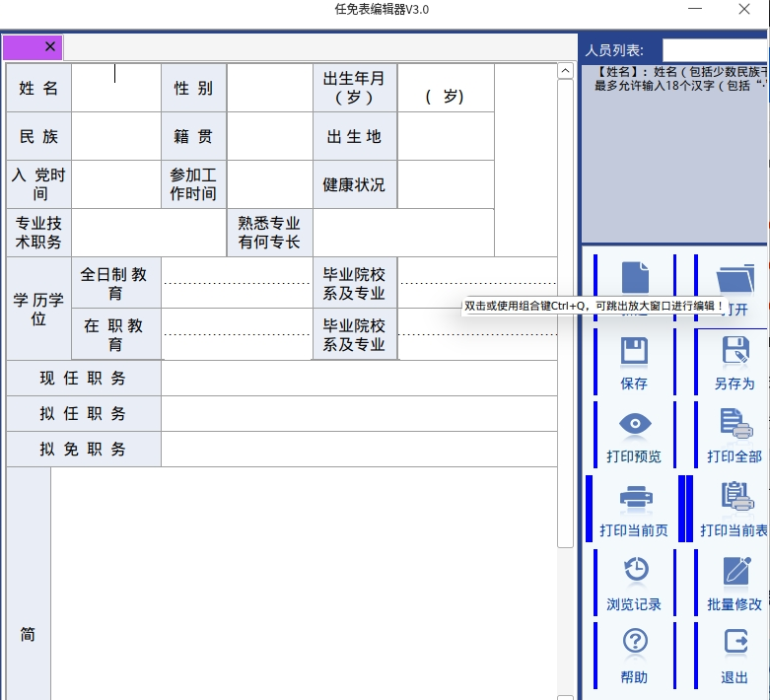Click the 保存 label text
The image size is (770, 700).
(x=634, y=384)
